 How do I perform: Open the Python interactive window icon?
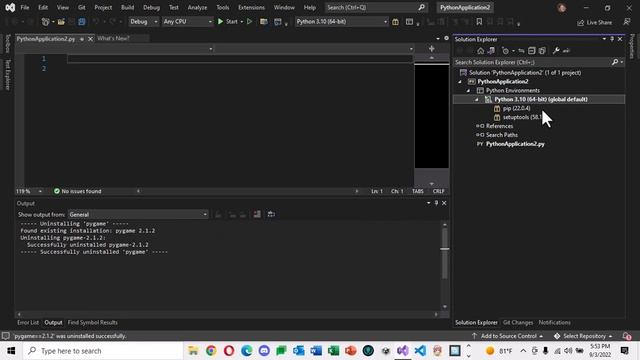[409, 22]
